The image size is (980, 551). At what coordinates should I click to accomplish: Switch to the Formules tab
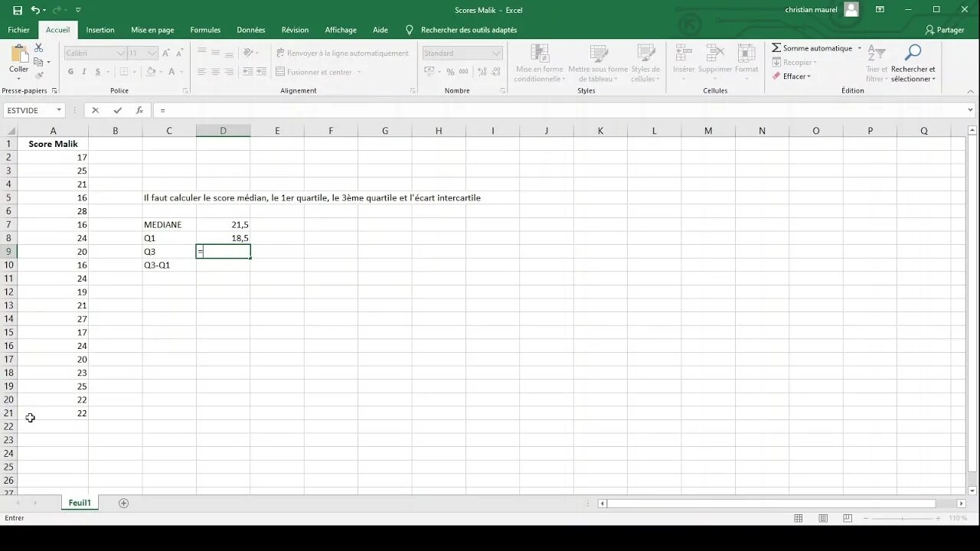click(205, 30)
